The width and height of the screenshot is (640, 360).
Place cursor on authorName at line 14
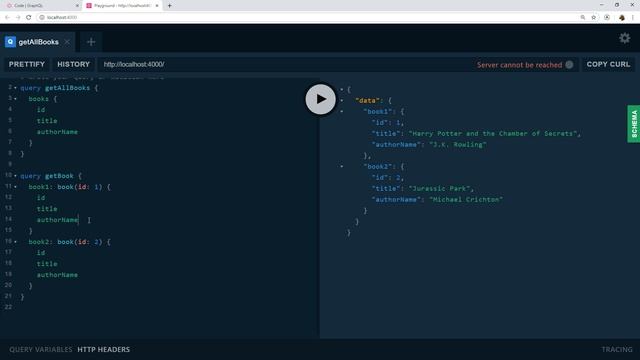(57, 220)
